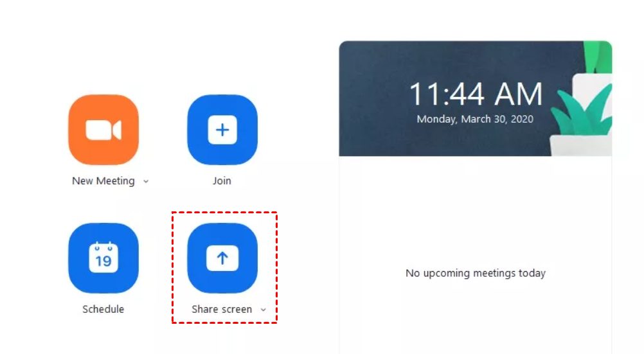This screenshot has height=354, width=644.
Task: Click the Schedule text label
Action: 103,309
